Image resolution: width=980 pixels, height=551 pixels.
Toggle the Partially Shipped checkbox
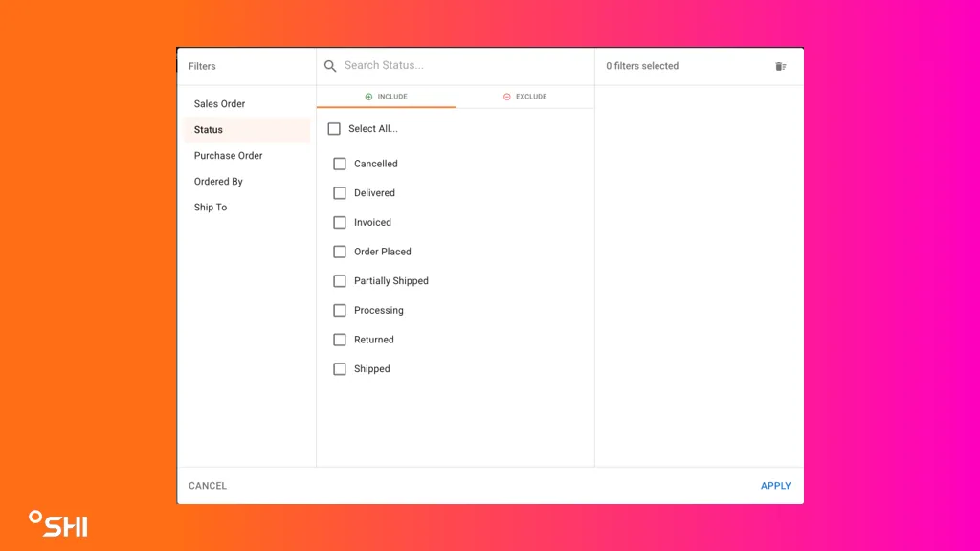pos(340,281)
